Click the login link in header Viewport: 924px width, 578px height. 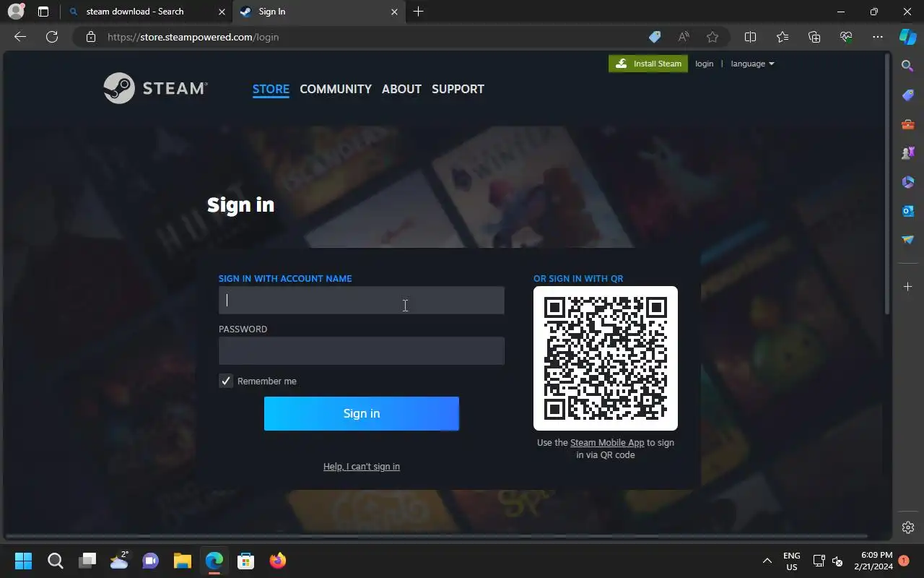tap(704, 64)
